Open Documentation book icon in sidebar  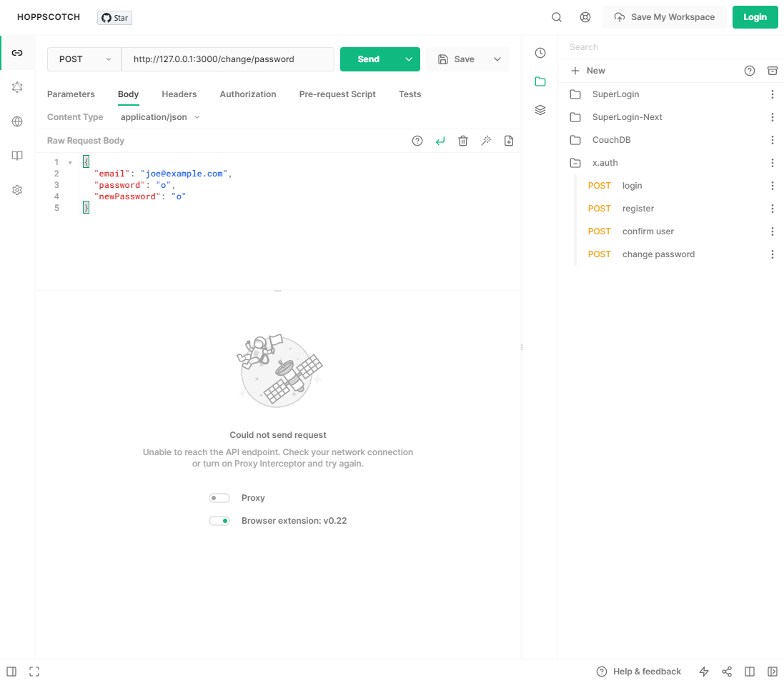[x=17, y=156]
